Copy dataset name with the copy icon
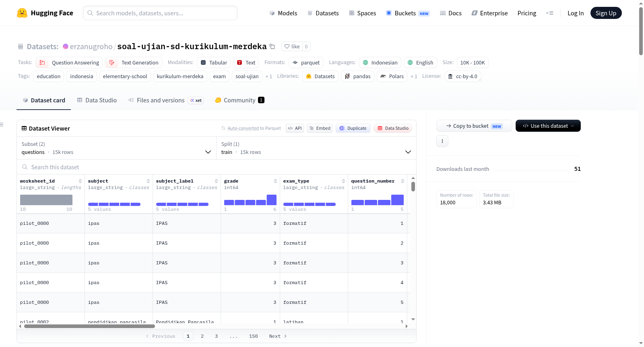 click(x=272, y=46)
